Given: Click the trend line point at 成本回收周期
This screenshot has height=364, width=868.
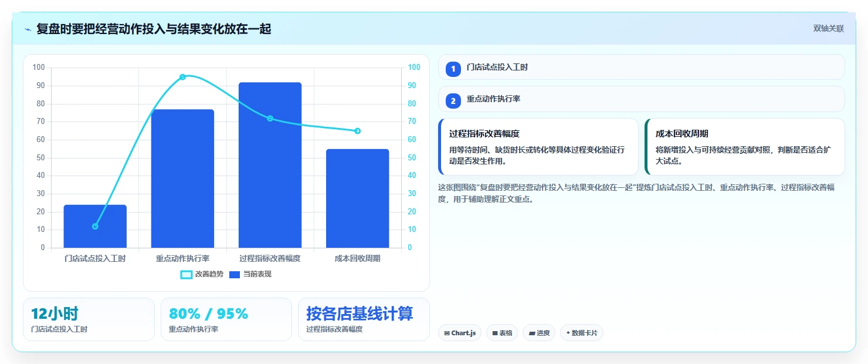Looking at the screenshot, I should 358,131.
